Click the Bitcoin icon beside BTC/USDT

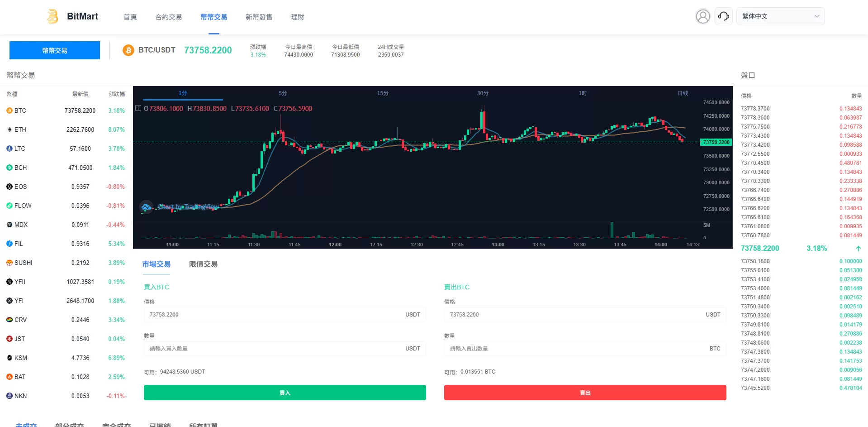[x=128, y=50]
